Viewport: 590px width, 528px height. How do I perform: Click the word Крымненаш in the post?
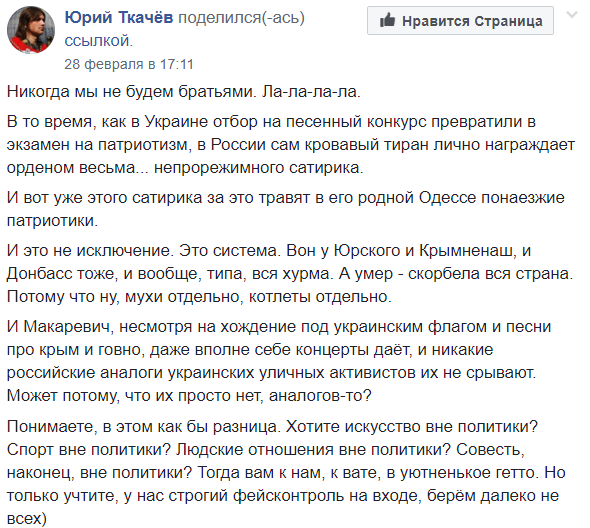click(x=468, y=251)
